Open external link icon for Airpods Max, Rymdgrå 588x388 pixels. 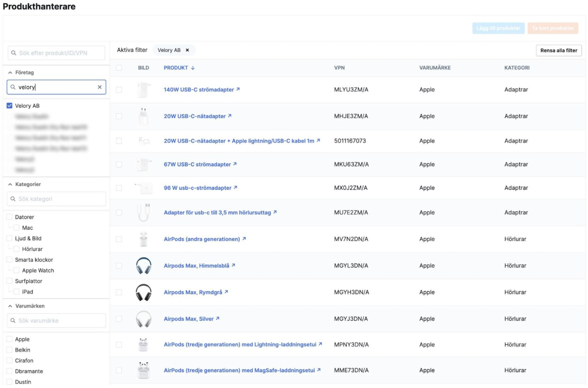click(226, 292)
